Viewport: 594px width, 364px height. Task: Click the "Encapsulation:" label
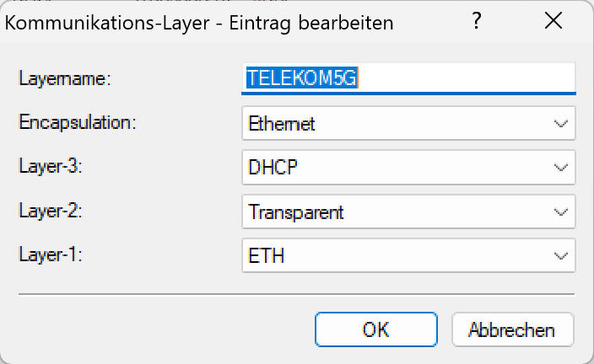click(x=78, y=122)
